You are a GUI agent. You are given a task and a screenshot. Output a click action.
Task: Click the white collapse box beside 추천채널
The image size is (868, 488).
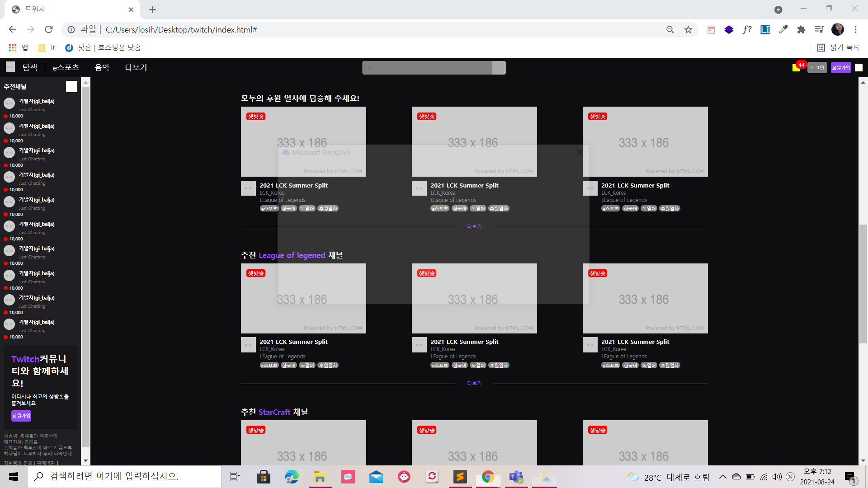click(71, 86)
